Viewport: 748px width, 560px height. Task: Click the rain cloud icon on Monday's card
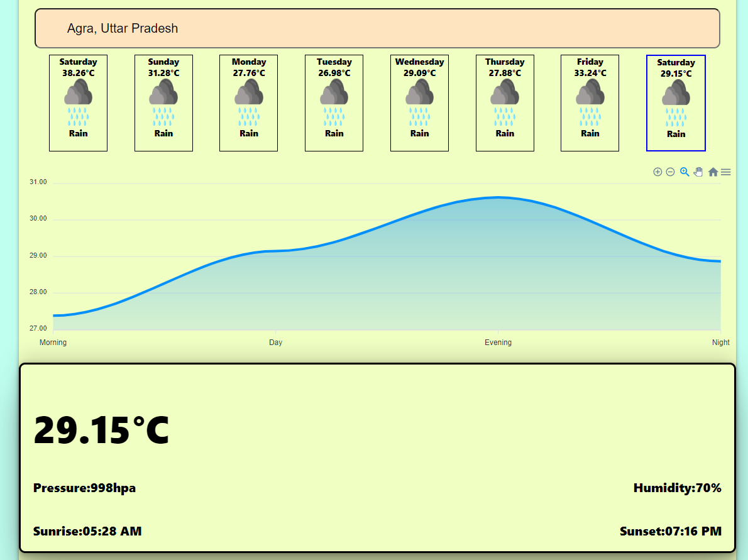pyautogui.click(x=248, y=101)
